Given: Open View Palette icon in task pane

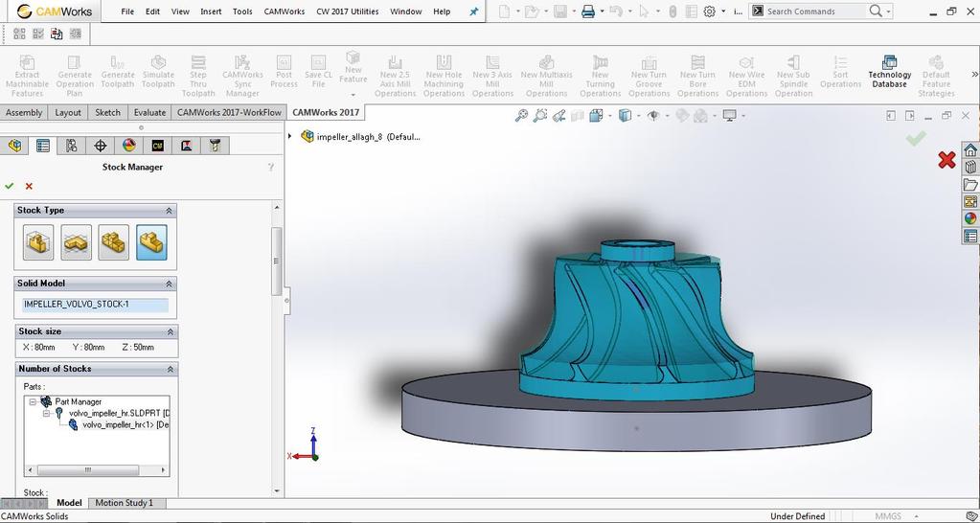Looking at the screenshot, I should click(970, 201).
